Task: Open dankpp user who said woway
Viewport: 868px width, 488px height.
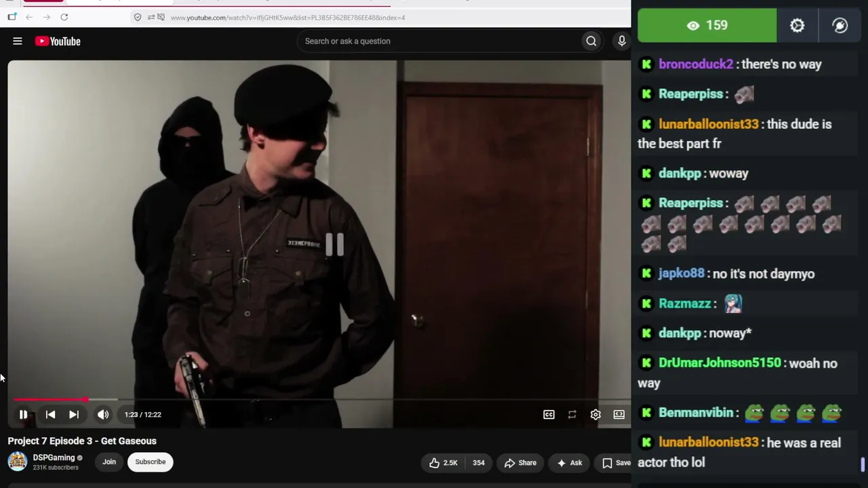Action: (x=679, y=174)
